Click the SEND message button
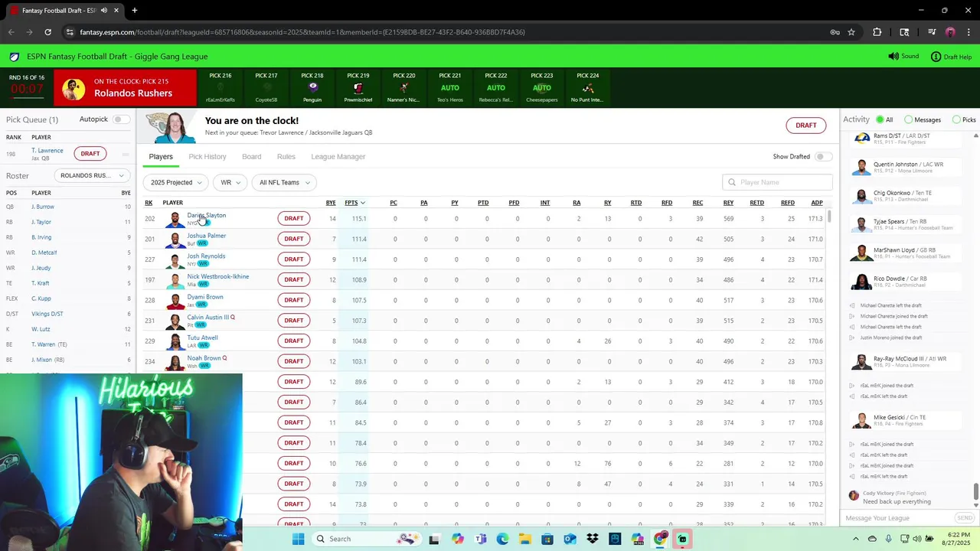 pyautogui.click(x=965, y=518)
